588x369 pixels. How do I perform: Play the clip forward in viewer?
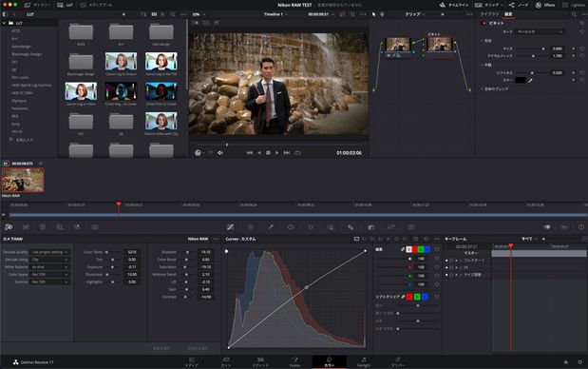click(276, 153)
